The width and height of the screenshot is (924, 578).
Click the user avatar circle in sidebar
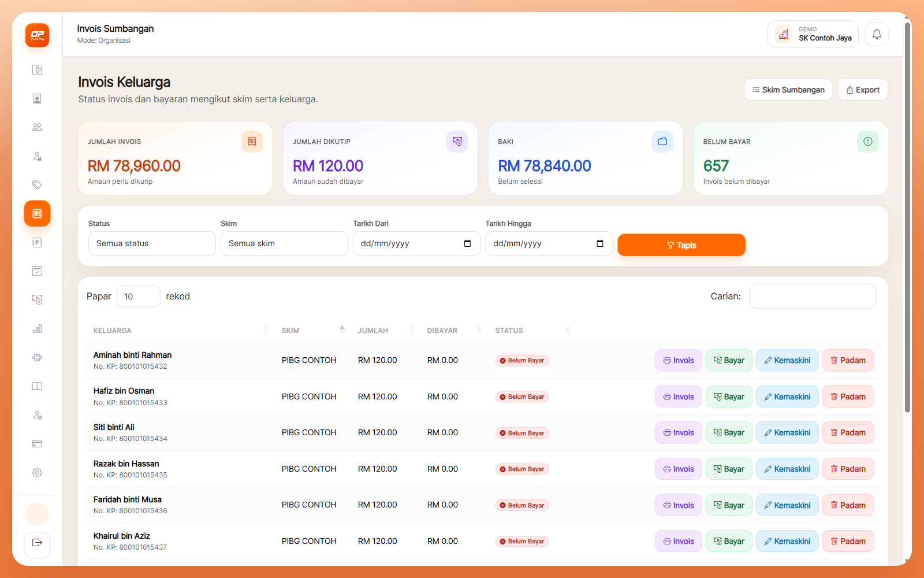37,514
